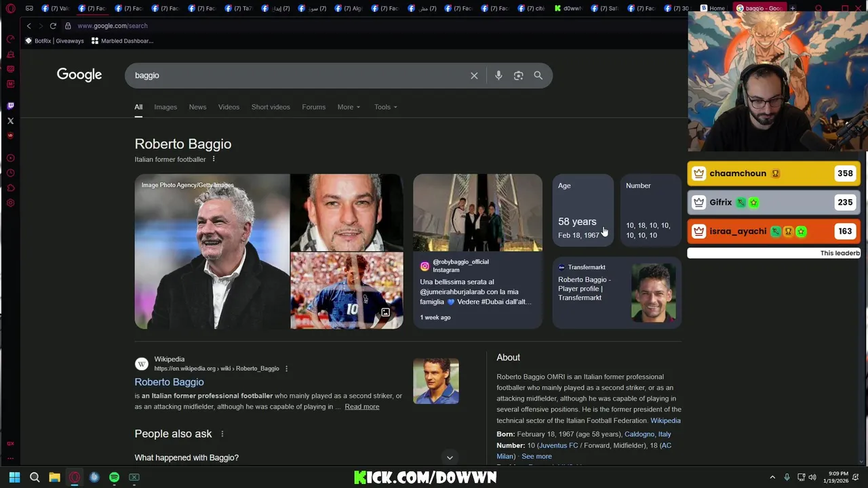Click the taskbar volume icon

click(812, 477)
